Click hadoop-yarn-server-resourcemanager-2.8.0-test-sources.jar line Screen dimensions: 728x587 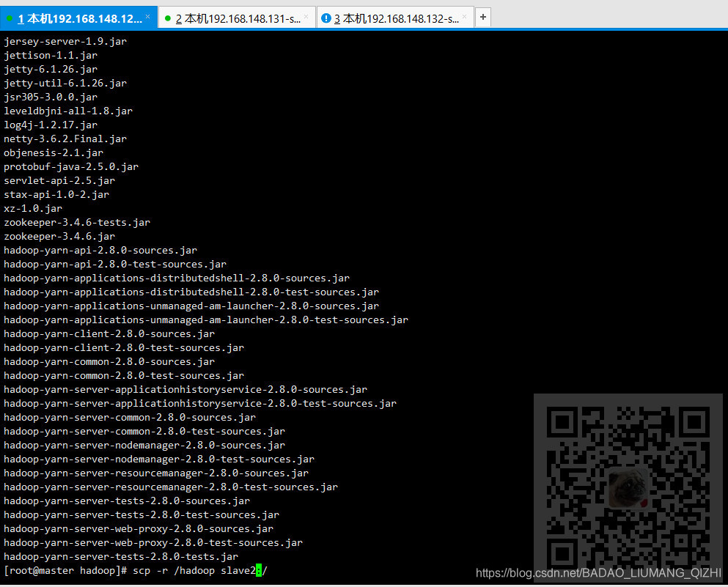pyautogui.click(x=171, y=487)
